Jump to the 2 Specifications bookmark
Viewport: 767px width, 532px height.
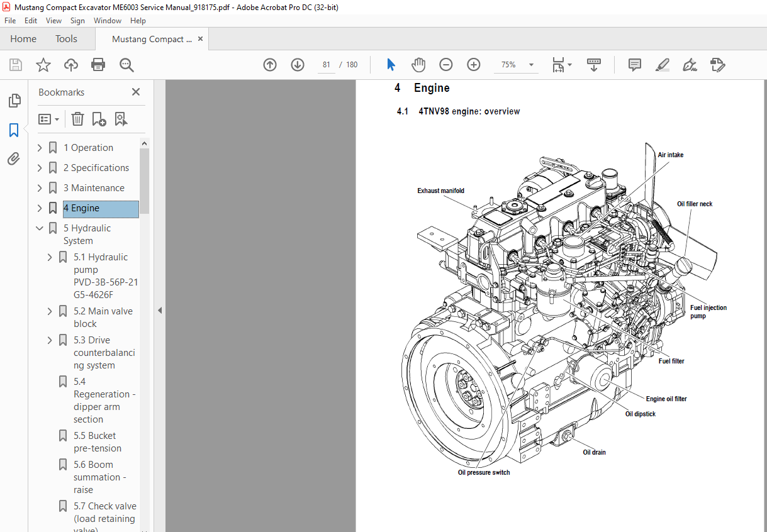coord(96,168)
